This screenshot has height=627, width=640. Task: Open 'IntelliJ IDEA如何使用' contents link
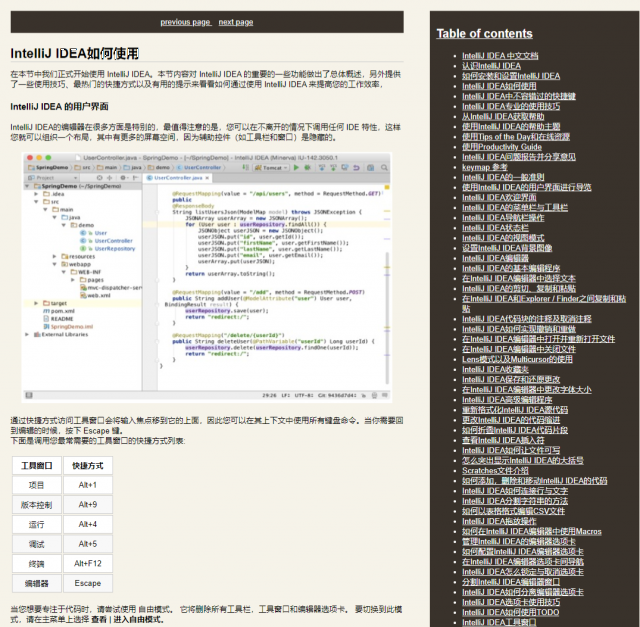499,86
